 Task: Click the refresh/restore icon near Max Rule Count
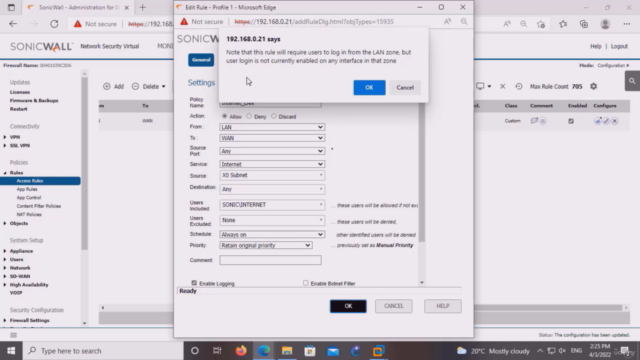(x=519, y=86)
